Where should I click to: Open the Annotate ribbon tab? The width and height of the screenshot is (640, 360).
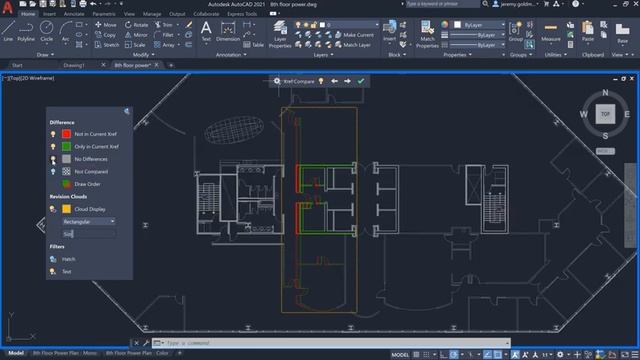[x=74, y=14]
